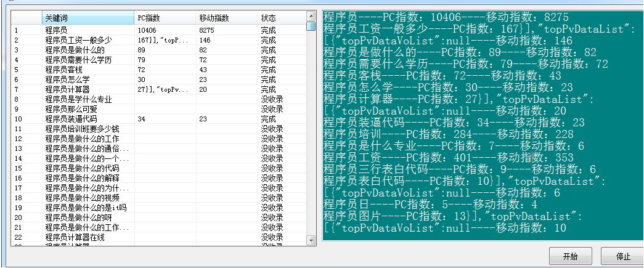Click the 移动指数 column header
Screen dimensions: 644x268
(227, 18)
